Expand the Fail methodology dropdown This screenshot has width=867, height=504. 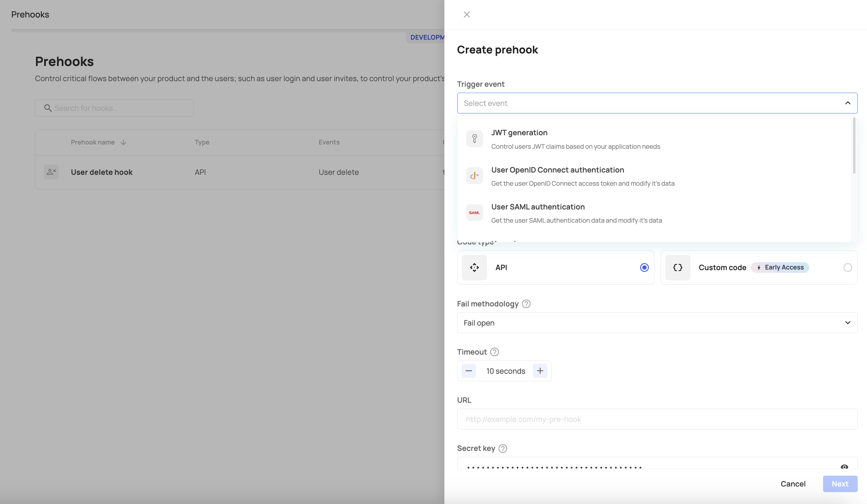point(657,322)
